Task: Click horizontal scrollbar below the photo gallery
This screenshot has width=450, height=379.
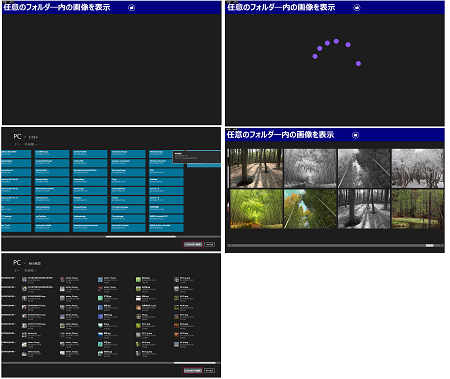Action: tap(335, 246)
